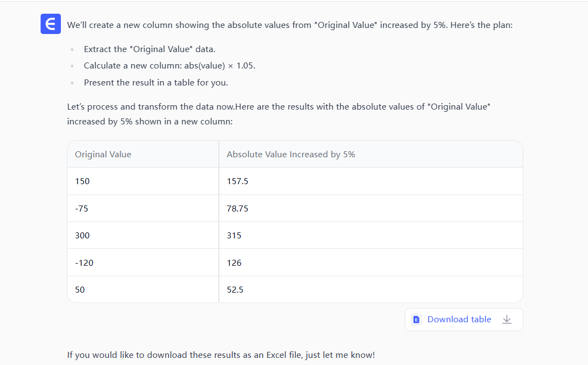Click the Excel file download offer sentence

pyautogui.click(x=221, y=355)
